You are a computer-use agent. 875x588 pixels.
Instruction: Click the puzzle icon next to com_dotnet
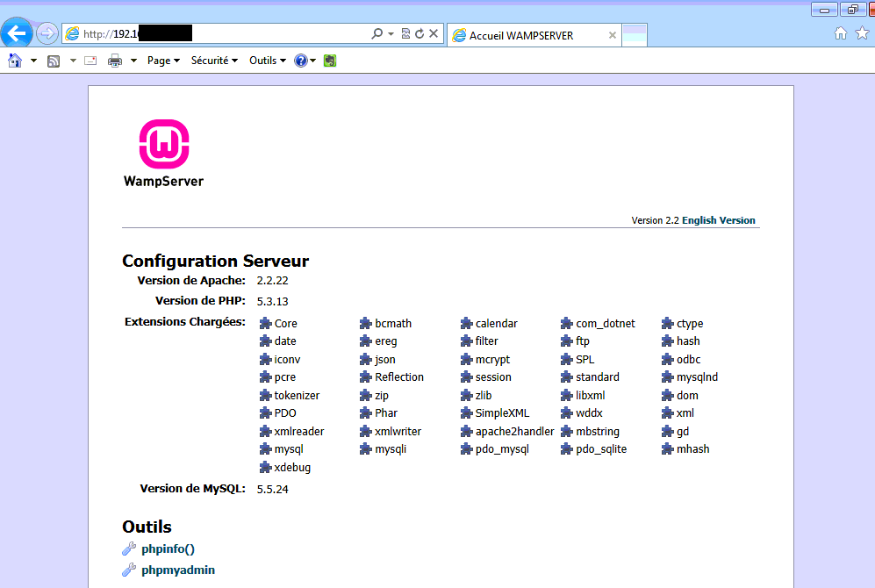coord(567,323)
